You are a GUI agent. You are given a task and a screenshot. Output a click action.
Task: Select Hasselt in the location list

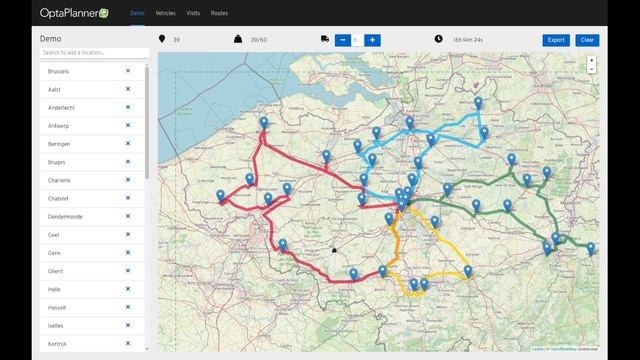click(x=92, y=307)
